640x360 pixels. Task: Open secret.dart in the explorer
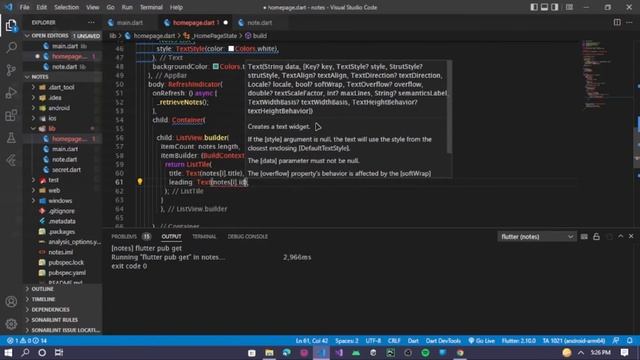(x=66, y=169)
